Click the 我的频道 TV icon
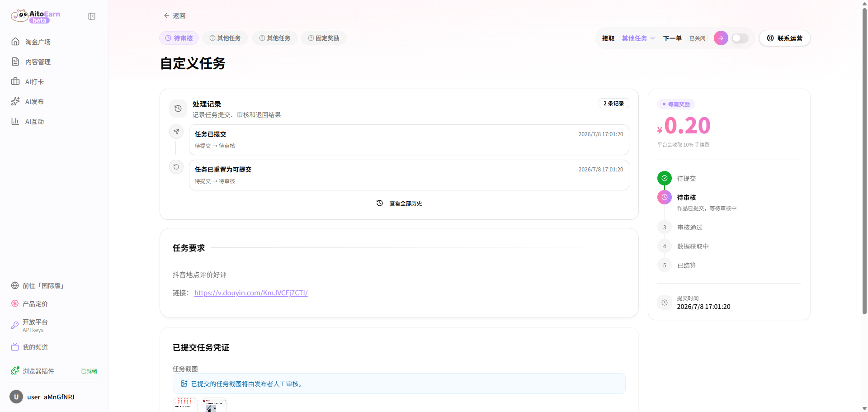868x412 pixels. [15, 347]
